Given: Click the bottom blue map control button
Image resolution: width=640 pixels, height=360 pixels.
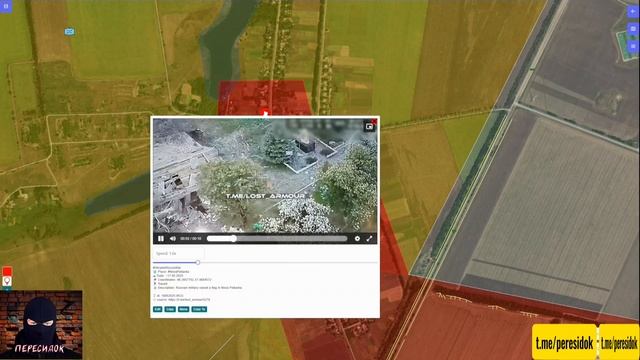Looking at the screenshot, I should [x=633, y=46].
